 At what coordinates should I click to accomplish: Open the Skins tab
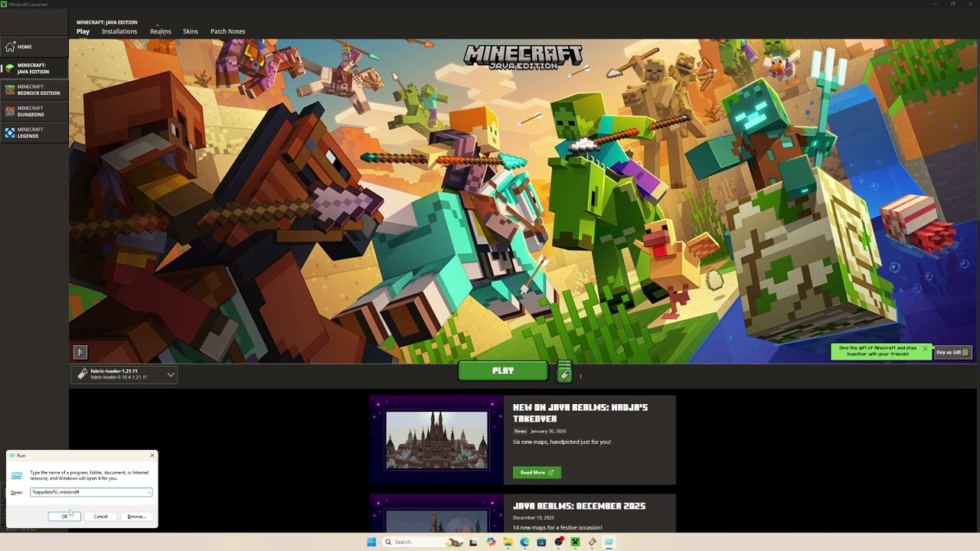coord(191,31)
